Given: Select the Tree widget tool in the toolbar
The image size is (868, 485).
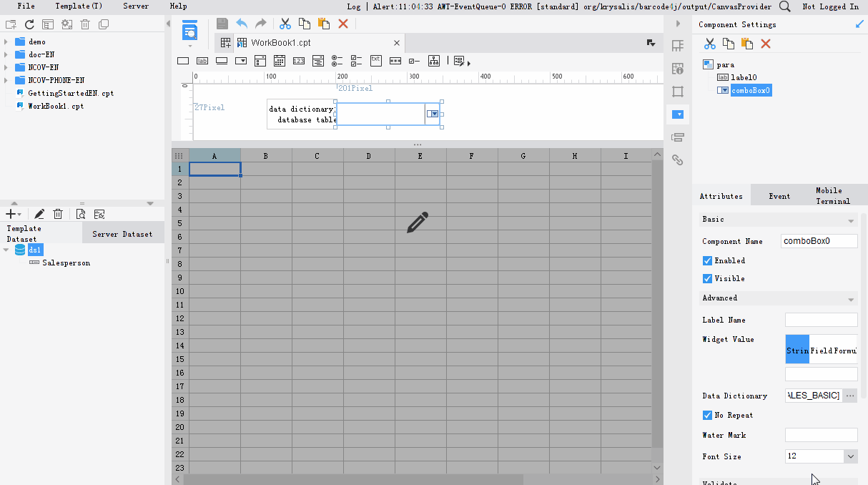Looking at the screenshot, I should 433,61.
